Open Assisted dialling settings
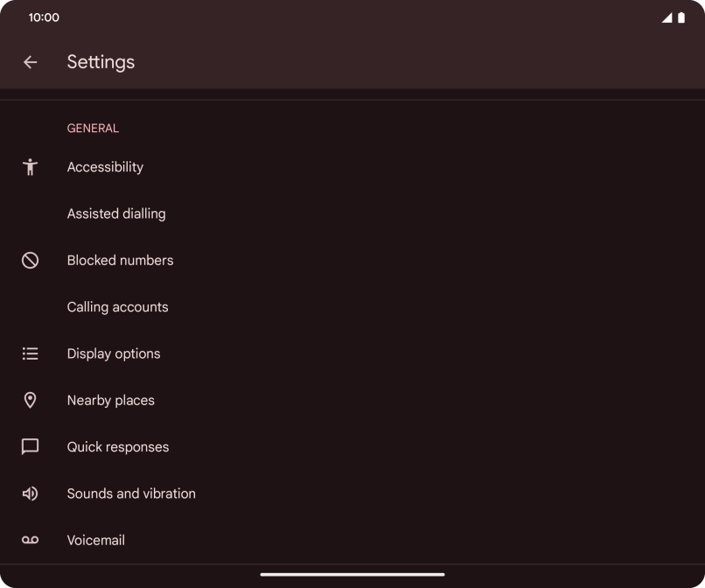705x588 pixels. click(116, 213)
